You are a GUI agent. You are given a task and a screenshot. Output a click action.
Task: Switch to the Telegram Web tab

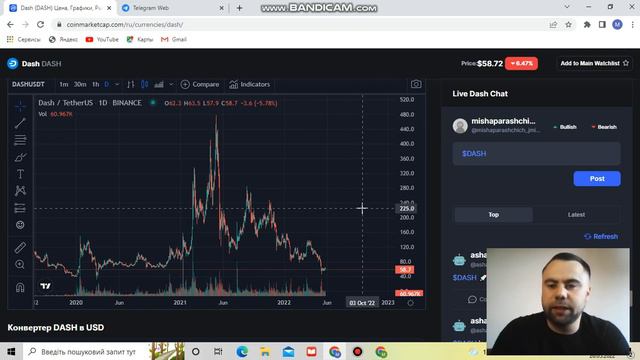(x=172, y=8)
